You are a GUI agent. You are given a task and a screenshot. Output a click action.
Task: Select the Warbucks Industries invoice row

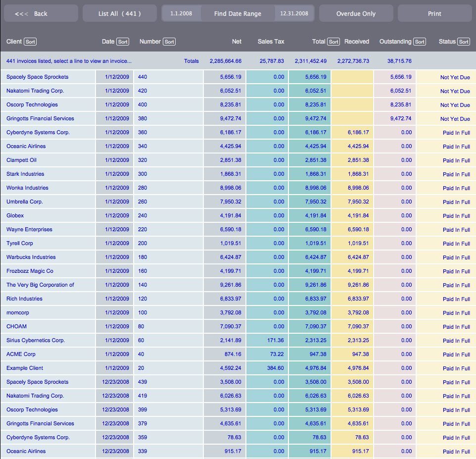pyautogui.click(x=238, y=257)
